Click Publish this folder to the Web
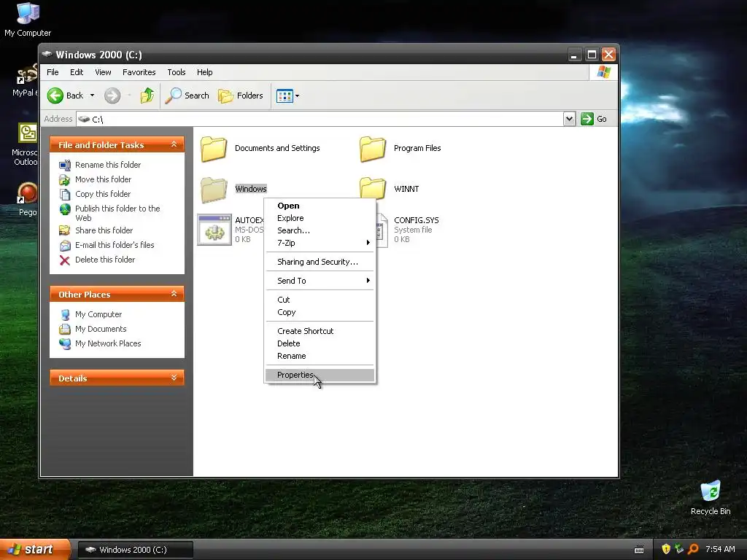Image resolution: width=747 pixels, height=560 pixels. 117,214
